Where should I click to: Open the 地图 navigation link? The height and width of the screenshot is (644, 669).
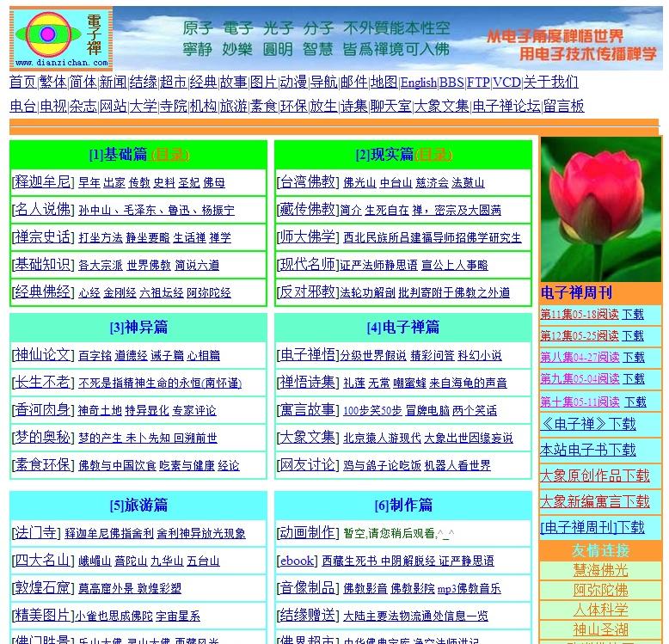pos(384,82)
